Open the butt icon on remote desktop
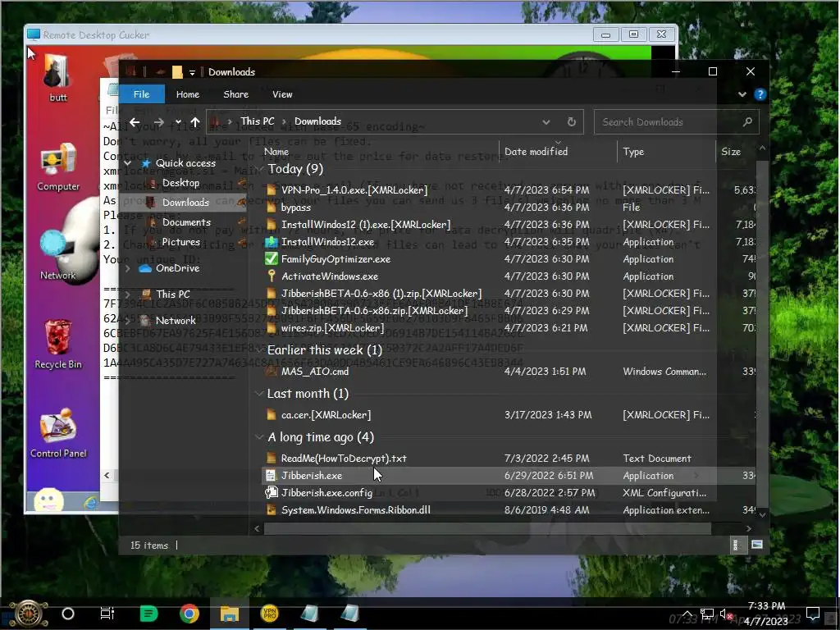 pos(57,78)
